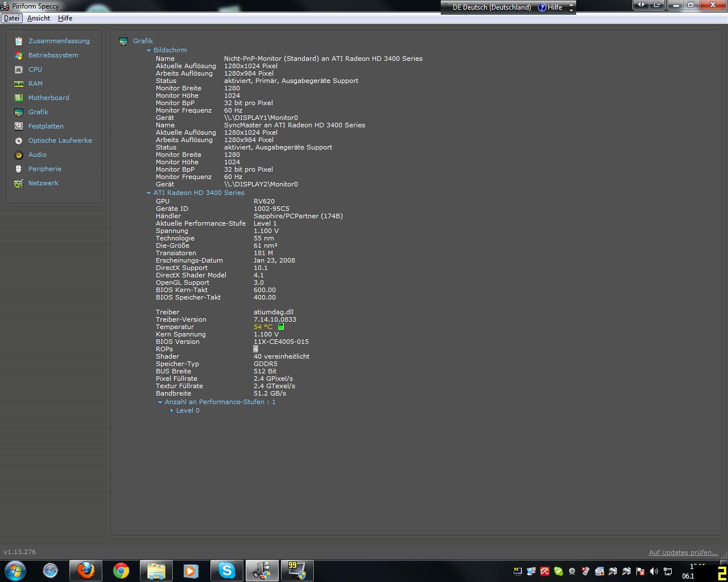Viewport: 728px width, 582px height.
Task: Click the Avira umbrella tray icon
Action: click(x=545, y=571)
